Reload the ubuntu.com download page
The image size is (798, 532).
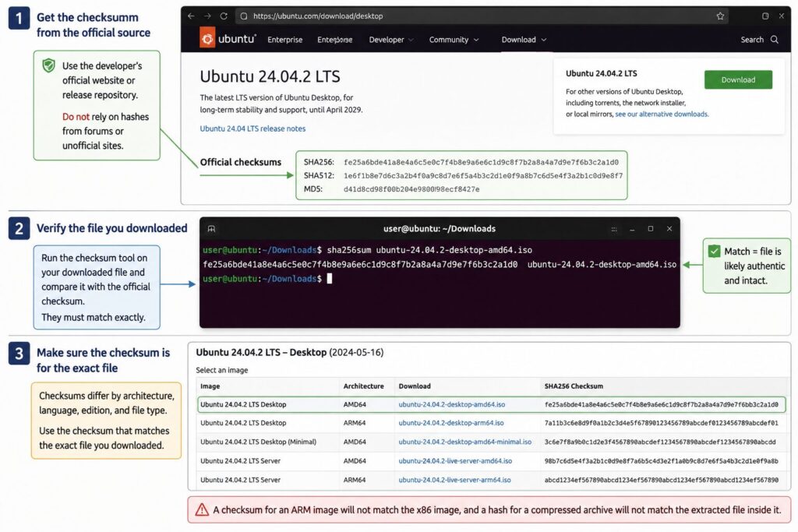pyautogui.click(x=224, y=16)
